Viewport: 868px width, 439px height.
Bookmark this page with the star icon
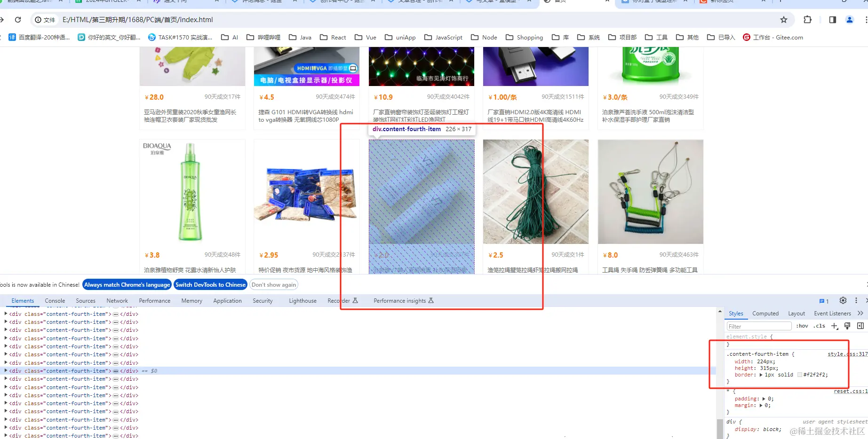784,20
